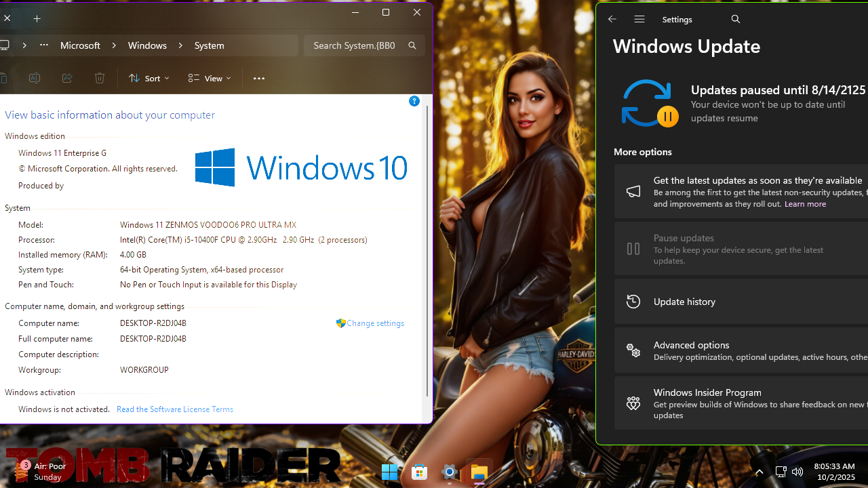The height and width of the screenshot is (488, 868).
Task: Click hidden breadcrumb ellipsis in address bar
Action: [x=44, y=45]
